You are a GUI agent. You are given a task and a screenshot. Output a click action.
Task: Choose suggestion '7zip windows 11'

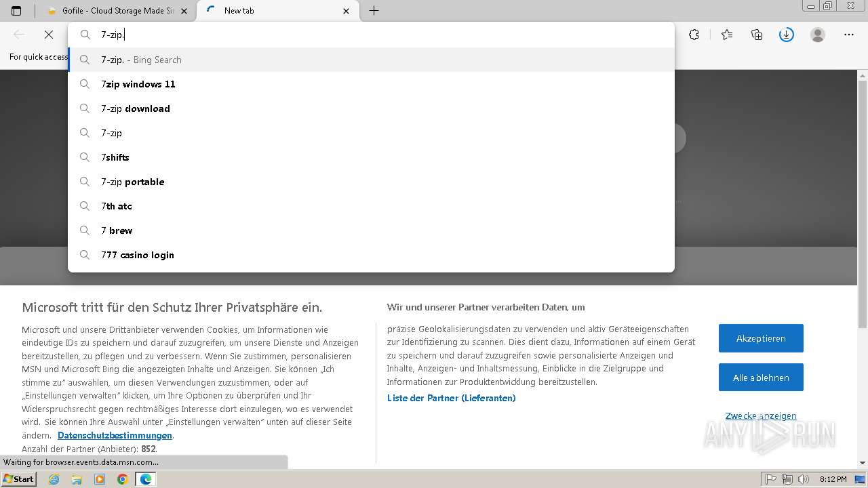tap(372, 84)
